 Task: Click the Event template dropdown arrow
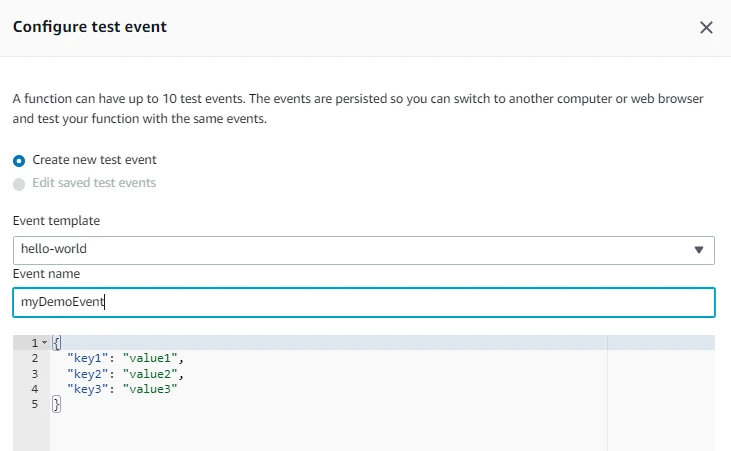[698, 250]
